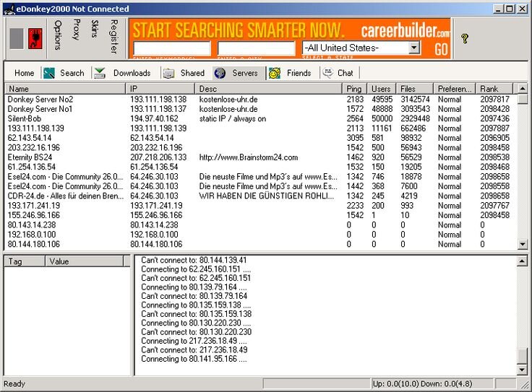Open the All United States dropdown
Screen dimensions: 532x392
(414, 48)
